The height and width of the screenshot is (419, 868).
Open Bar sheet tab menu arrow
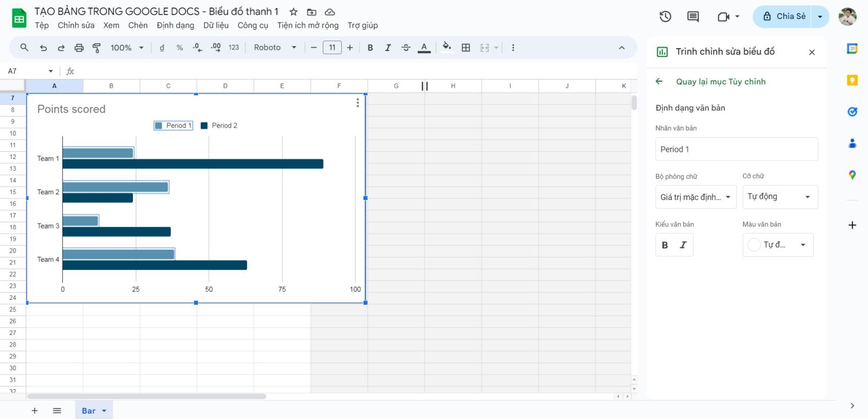tap(104, 411)
